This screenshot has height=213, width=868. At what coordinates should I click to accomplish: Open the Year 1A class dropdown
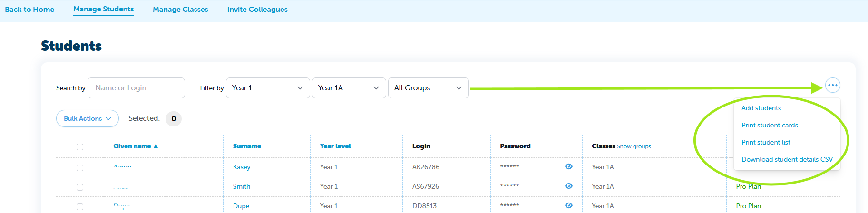348,88
